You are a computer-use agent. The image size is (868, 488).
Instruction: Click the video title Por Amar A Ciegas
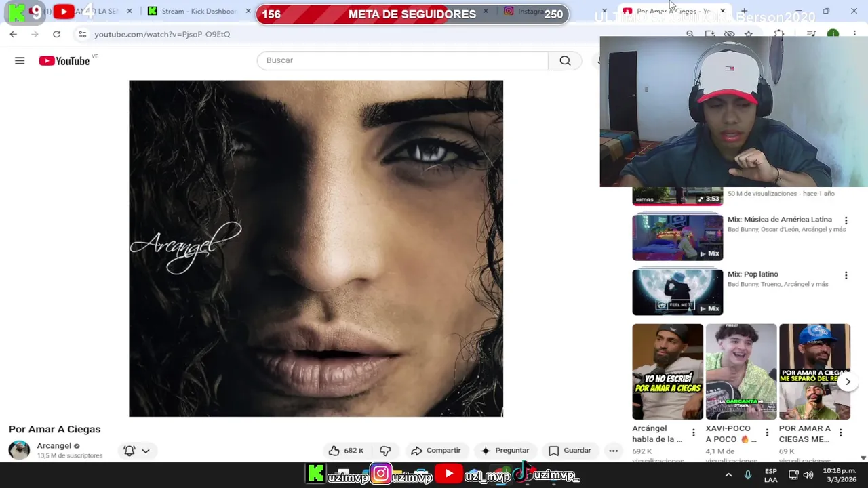54,429
